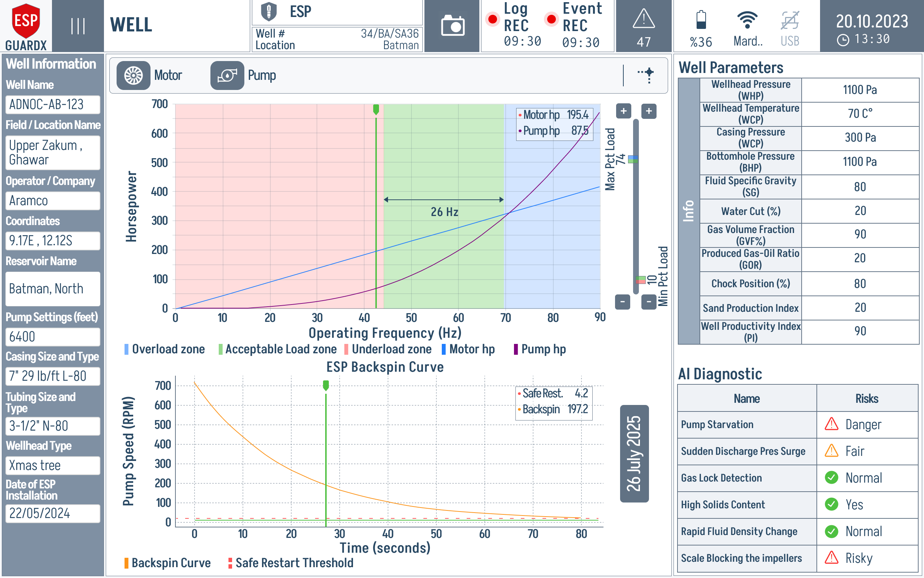Screen dimensions: 924x578
Task: Edit the Coordinates field
Action: 53,241
